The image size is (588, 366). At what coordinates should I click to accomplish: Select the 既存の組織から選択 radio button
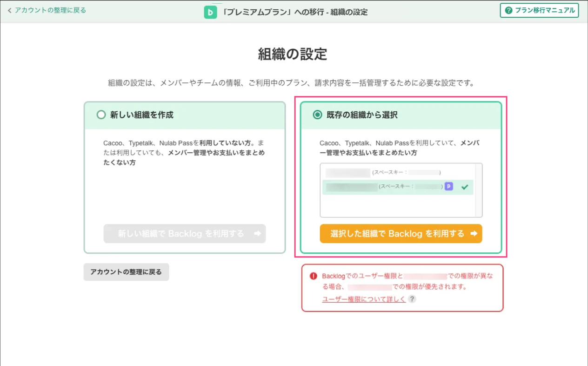point(317,115)
